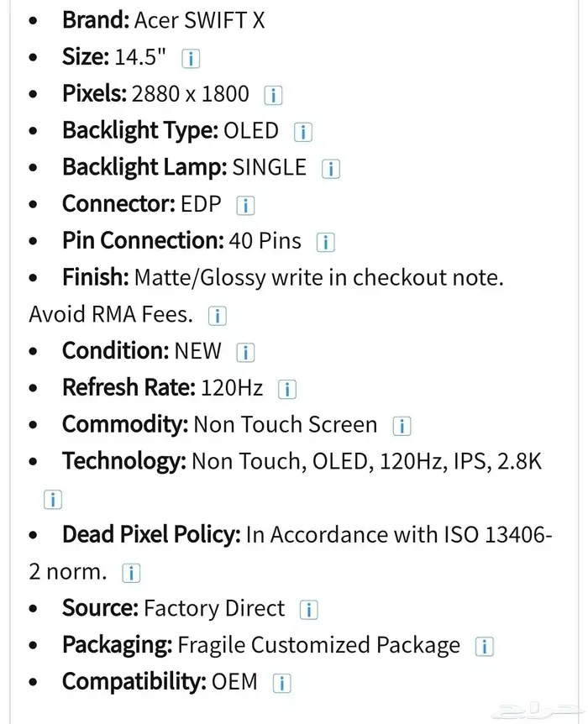Click the Brand Acer SWIFT X text

click(164, 20)
